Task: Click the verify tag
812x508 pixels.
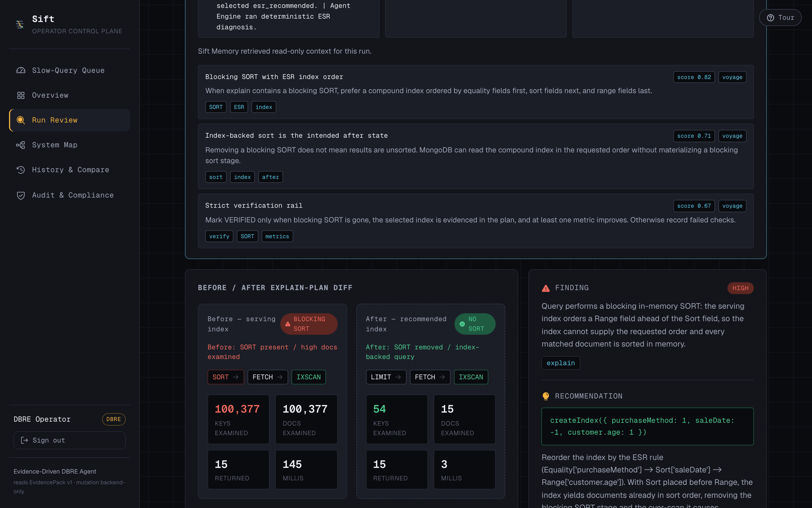Action: (x=219, y=236)
